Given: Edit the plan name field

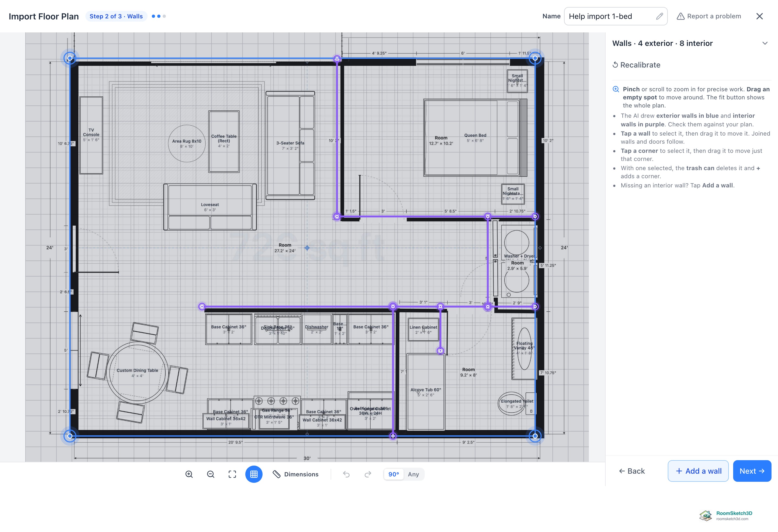Looking at the screenshot, I should [616, 16].
